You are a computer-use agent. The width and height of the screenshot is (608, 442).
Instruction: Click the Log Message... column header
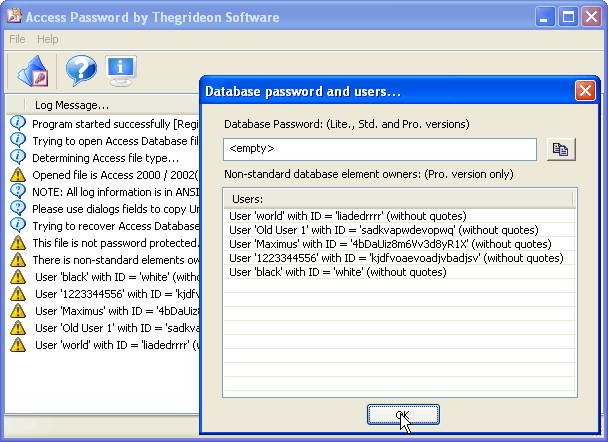coord(112,105)
